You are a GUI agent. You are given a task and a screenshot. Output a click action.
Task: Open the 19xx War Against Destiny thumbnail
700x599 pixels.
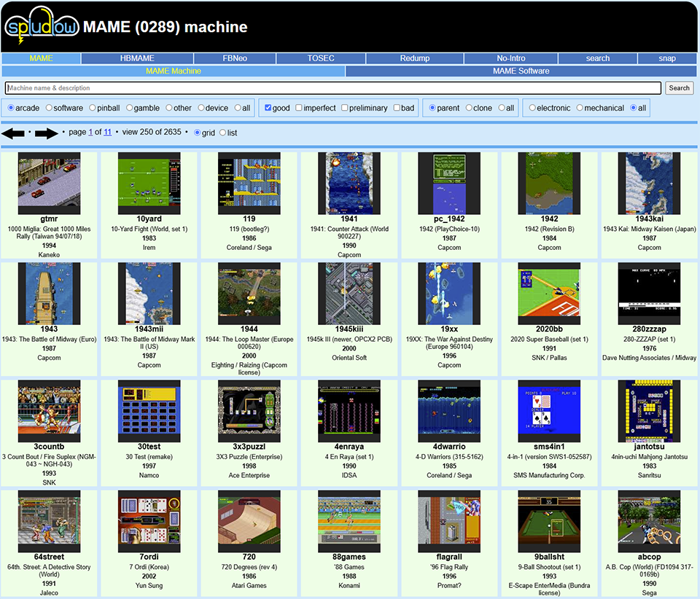click(x=449, y=294)
